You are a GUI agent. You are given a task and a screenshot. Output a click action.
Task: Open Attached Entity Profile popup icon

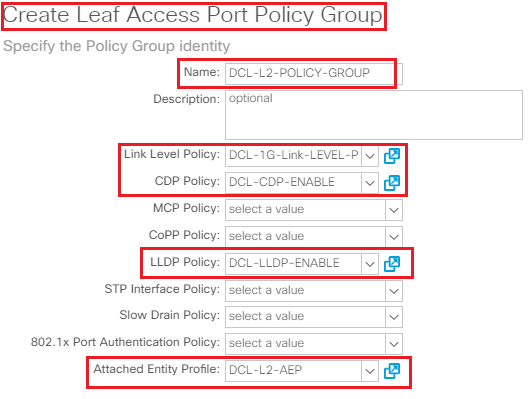[392, 371]
